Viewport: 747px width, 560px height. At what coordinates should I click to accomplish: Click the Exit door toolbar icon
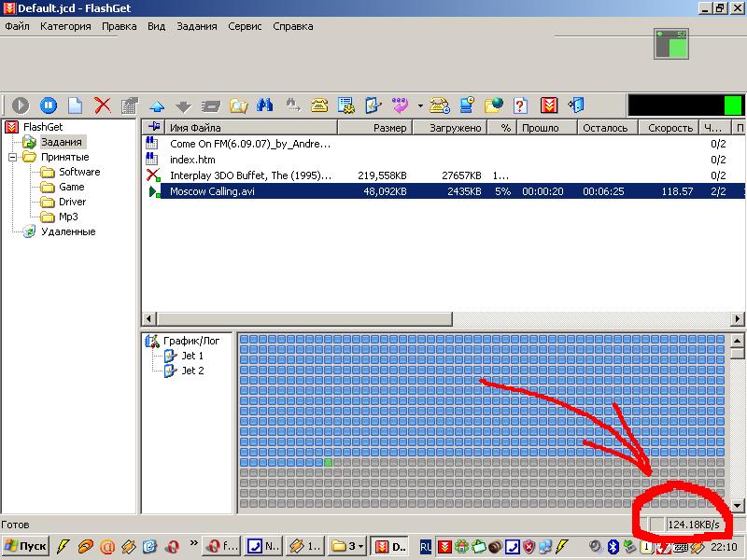[x=576, y=105]
